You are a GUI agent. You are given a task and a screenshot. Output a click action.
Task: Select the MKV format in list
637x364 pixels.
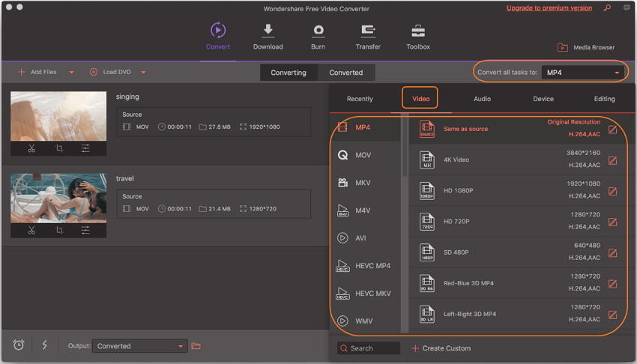(x=363, y=183)
